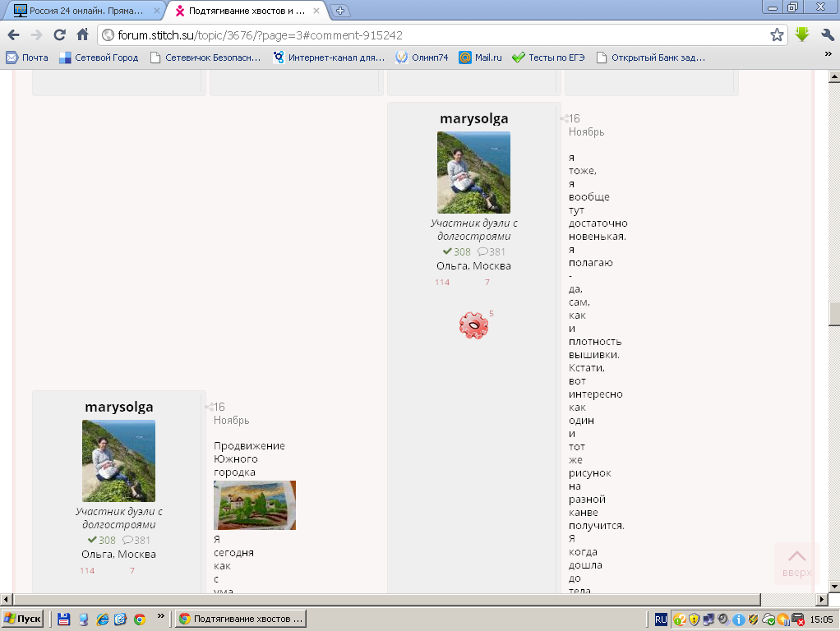Open the green download arrow extension
Image resolution: width=840 pixels, height=631 pixels.
802,35
